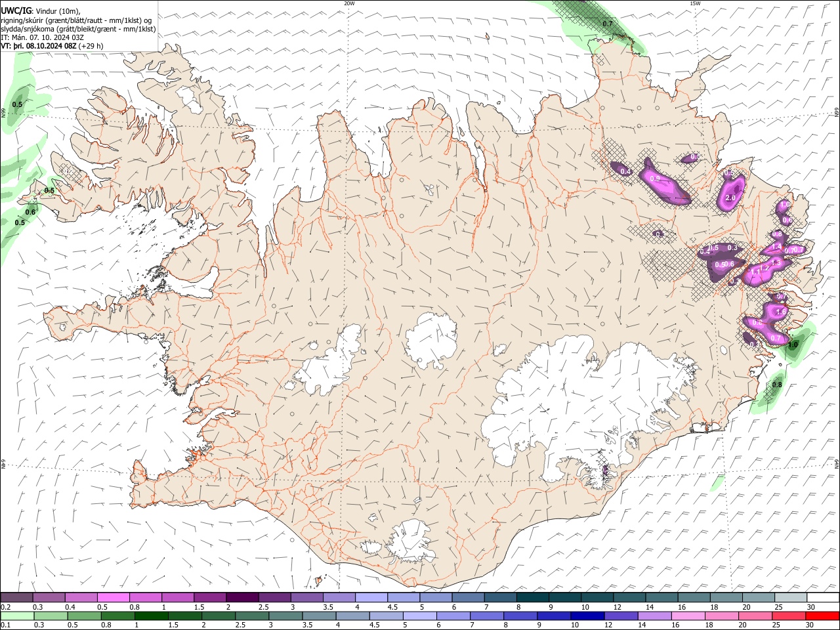Screen dimensions: 840x630
Task: Click the '1.6' snowfall value label
Action: [781, 312]
